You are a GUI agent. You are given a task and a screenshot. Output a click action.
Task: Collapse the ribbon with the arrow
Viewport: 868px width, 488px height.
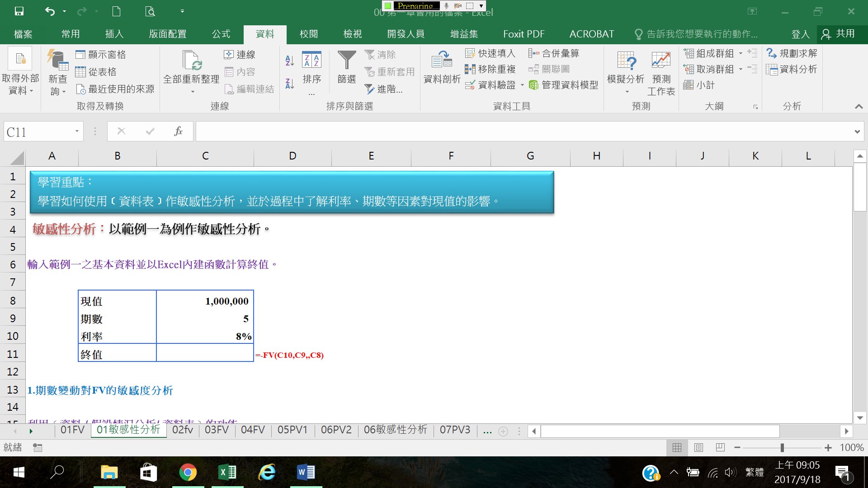click(859, 106)
